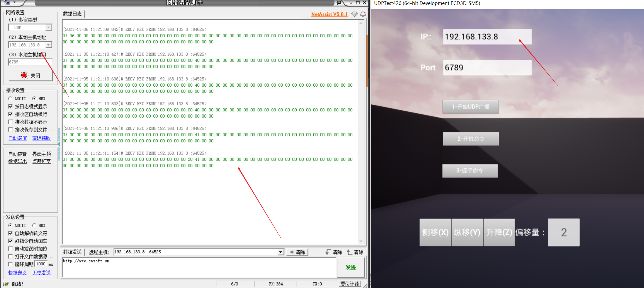Open the 历史发送 link
This screenshot has width=644, height=288.
41,273
